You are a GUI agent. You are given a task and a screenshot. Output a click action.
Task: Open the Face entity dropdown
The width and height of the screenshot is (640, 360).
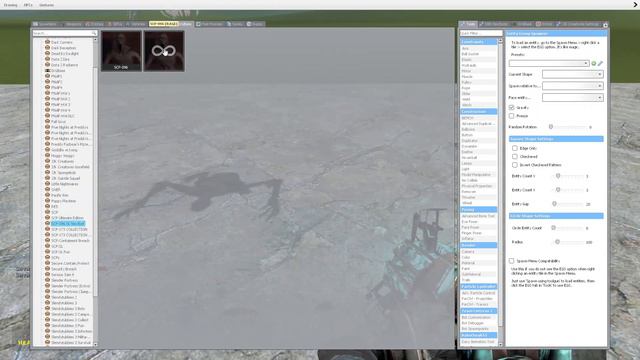coord(572,98)
